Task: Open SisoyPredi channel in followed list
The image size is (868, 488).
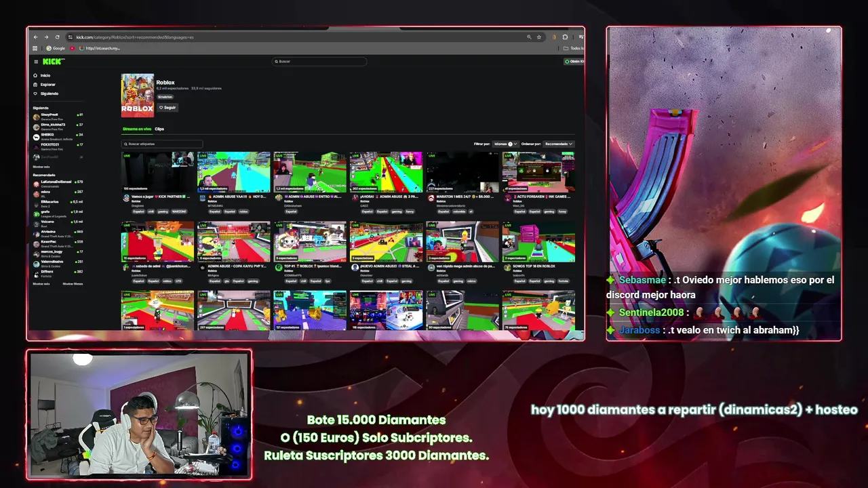Action: 58,117
